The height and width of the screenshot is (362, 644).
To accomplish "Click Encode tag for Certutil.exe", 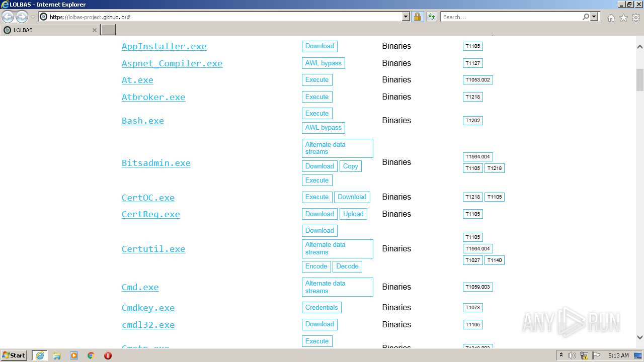I will click(x=316, y=266).
